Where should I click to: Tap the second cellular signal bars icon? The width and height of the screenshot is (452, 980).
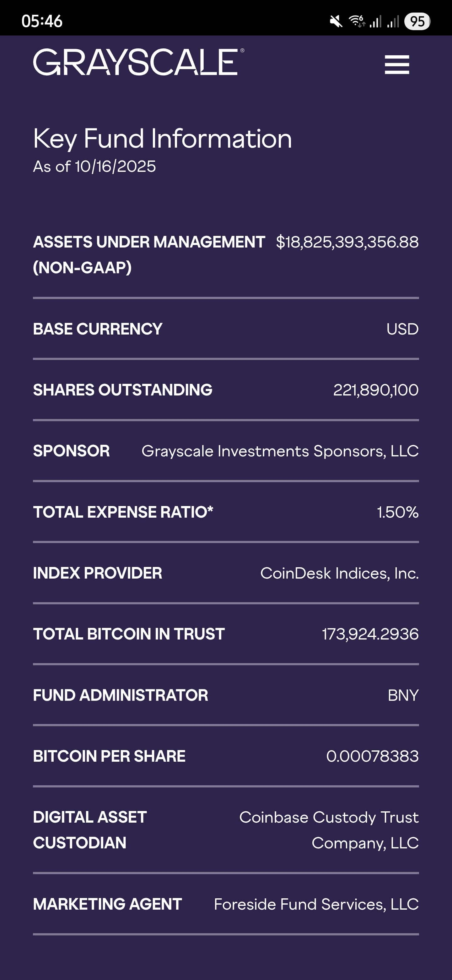[393, 22]
